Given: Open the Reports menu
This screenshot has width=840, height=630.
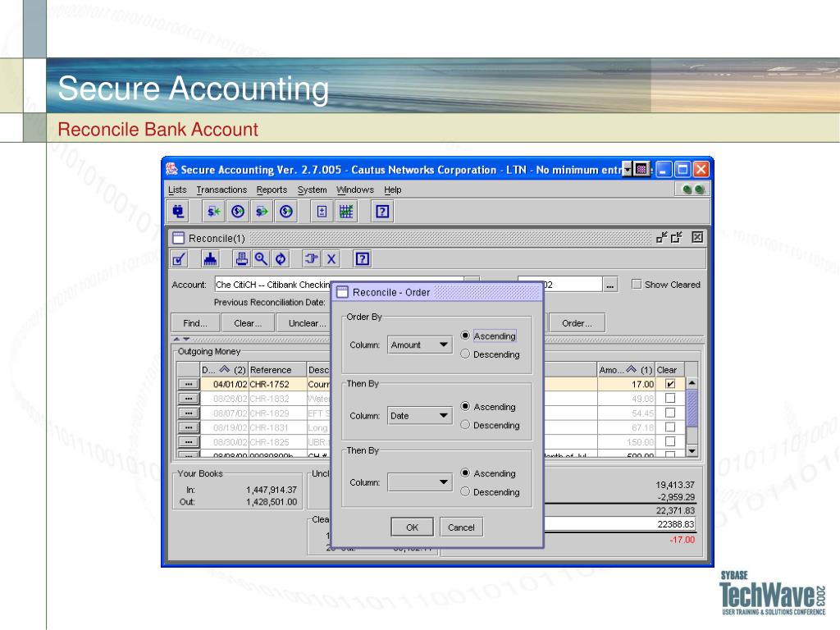Looking at the screenshot, I should [x=272, y=189].
